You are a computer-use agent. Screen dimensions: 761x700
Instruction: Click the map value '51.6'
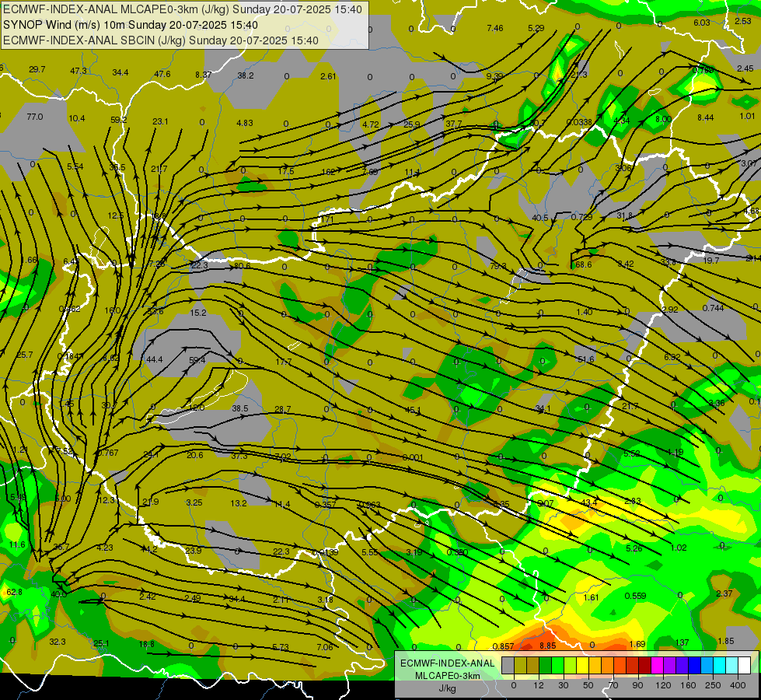(586, 359)
